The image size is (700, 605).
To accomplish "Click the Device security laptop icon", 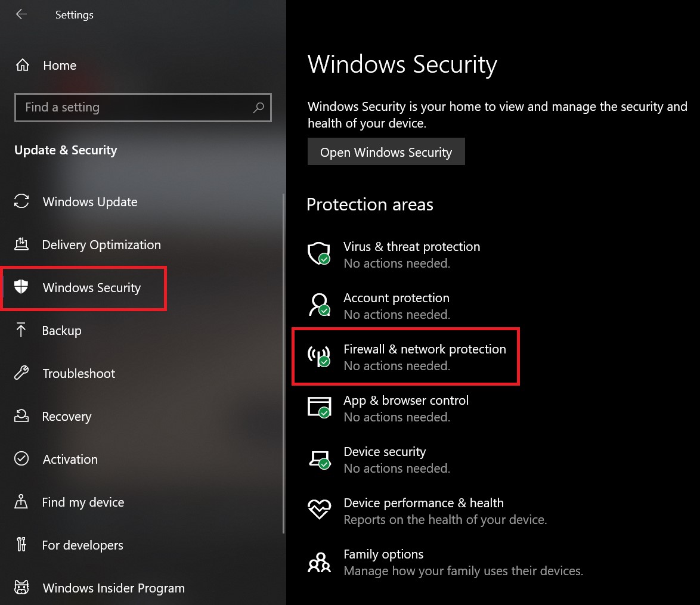I will point(319,458).
